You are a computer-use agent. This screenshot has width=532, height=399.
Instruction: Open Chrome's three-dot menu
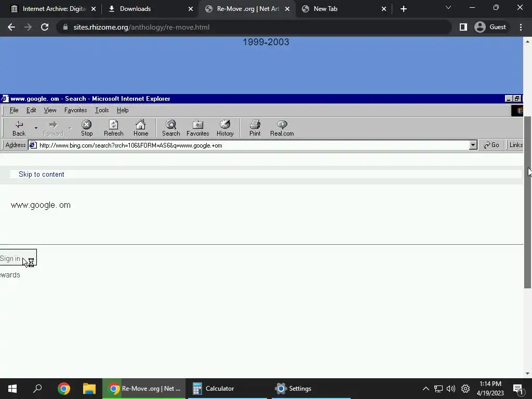click(x=521, y=27)
